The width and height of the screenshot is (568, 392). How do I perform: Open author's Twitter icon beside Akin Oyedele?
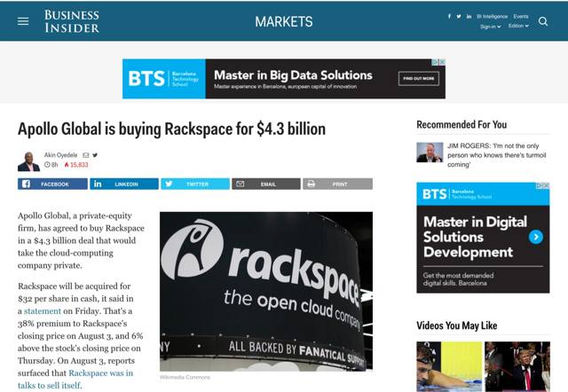(x=95, y=155)
